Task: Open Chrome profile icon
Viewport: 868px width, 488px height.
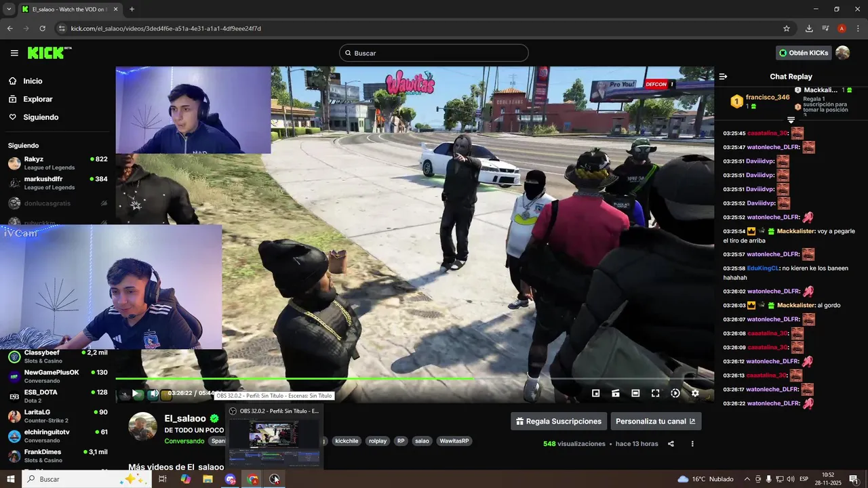Action: point(842,28)
